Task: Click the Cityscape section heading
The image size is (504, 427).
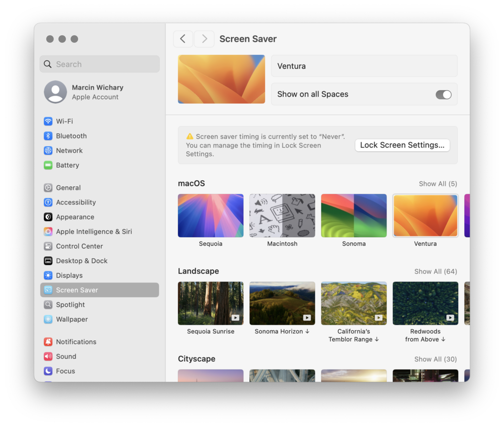Action: (197, 359)
